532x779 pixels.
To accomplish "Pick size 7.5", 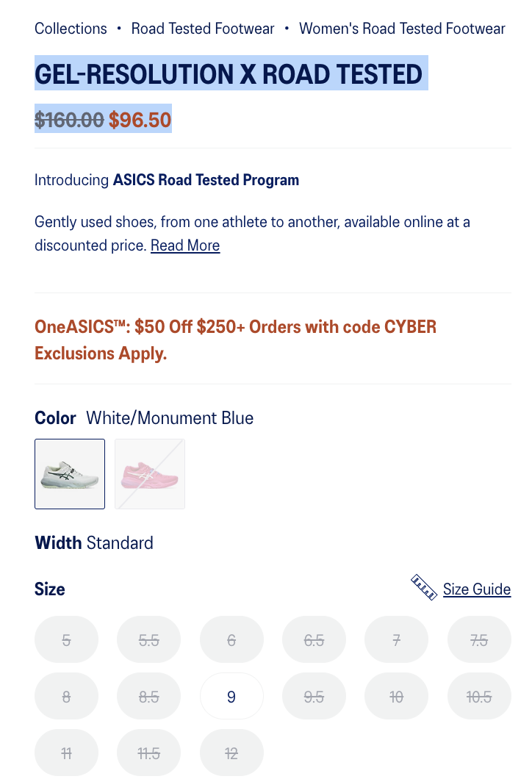I will coord(479,640).
